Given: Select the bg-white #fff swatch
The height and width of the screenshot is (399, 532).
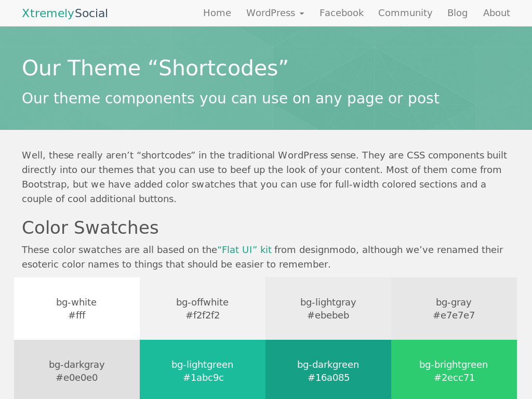Looking at the screenshot, I should 77,309.
